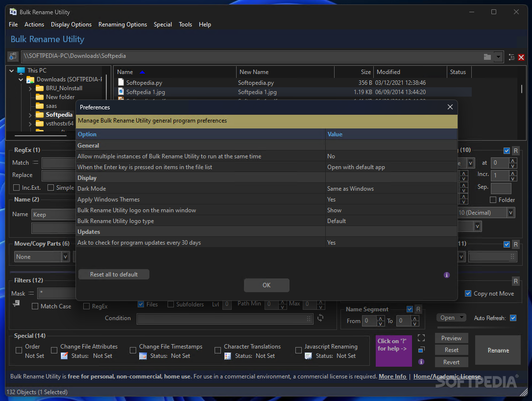Click the info icon in Preferences dialog
Screen dimensions: 532x401
pyautogui.click(x=446, y=275)
